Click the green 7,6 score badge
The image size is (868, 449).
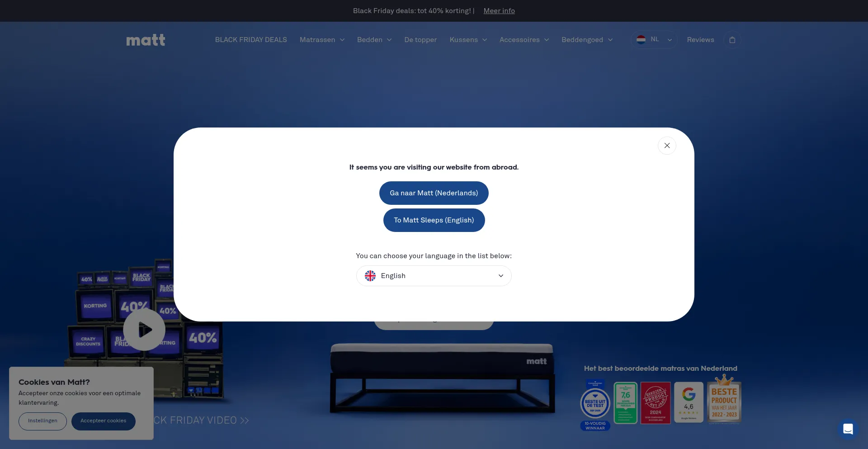pos(625,402)
